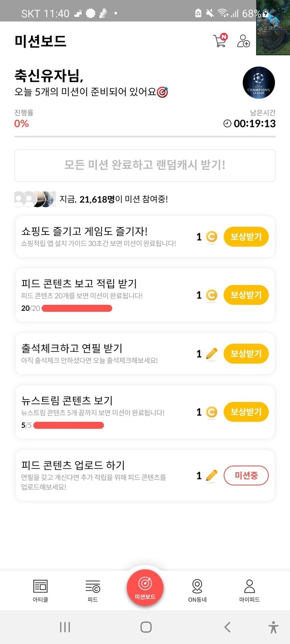
Task: Tap 모든 미션 완료하고 랜덤캐시 받기 button
Action: tap(145, 165)
